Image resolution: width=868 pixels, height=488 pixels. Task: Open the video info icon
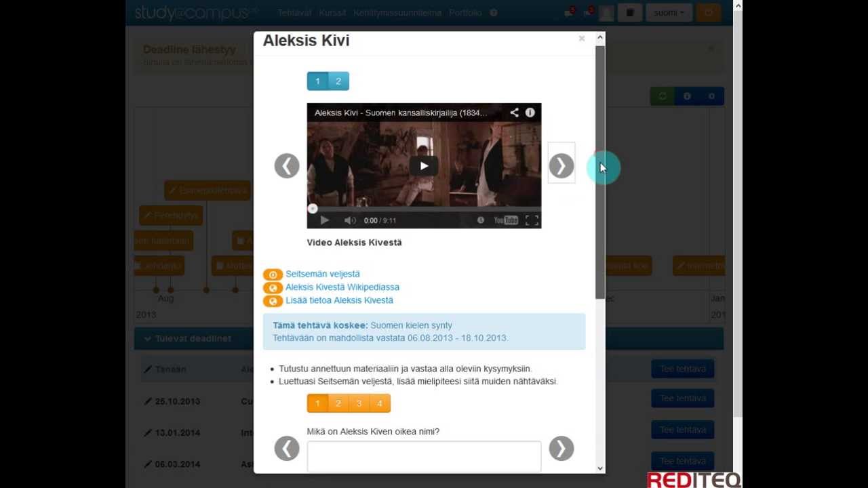pyautogui.click(x=530, y=113)
